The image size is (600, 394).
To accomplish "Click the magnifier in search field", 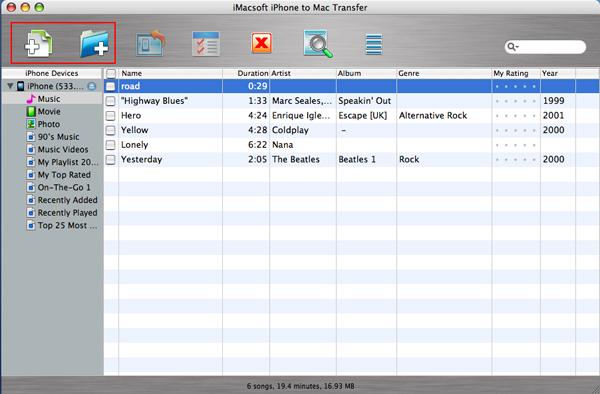I will [512, 47].
